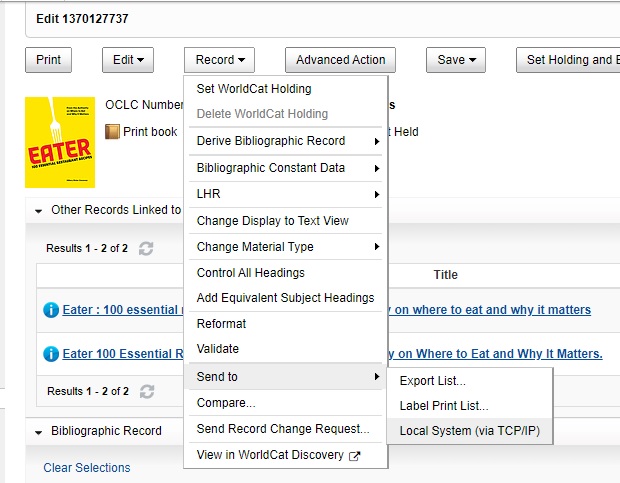This screenshot has height=483, width=620.
Task: Click the Advanced Action button
Action: (x=340, y=60)
